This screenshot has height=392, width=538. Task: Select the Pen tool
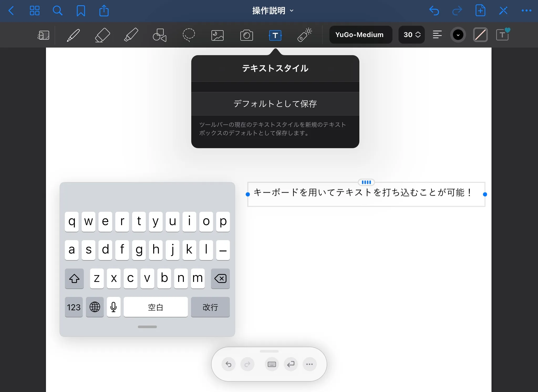point(73,35)
